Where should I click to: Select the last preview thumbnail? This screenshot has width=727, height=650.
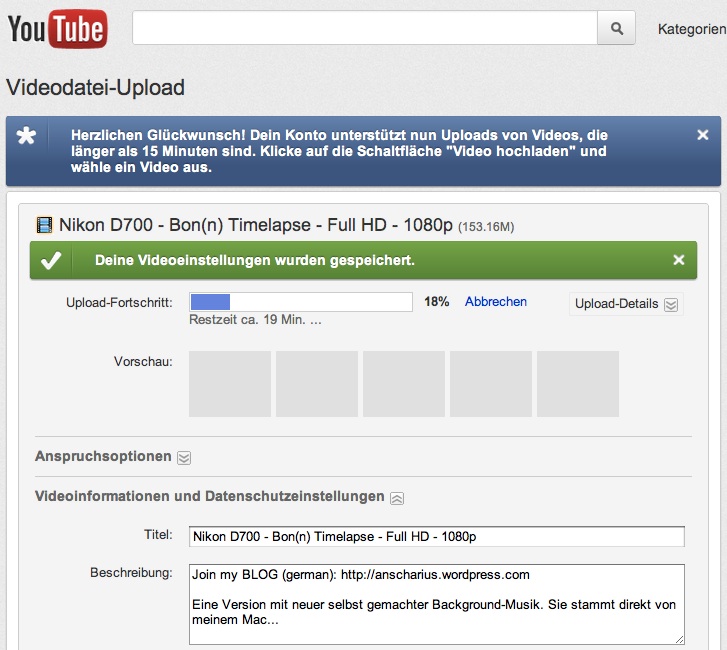coord(578,384)
